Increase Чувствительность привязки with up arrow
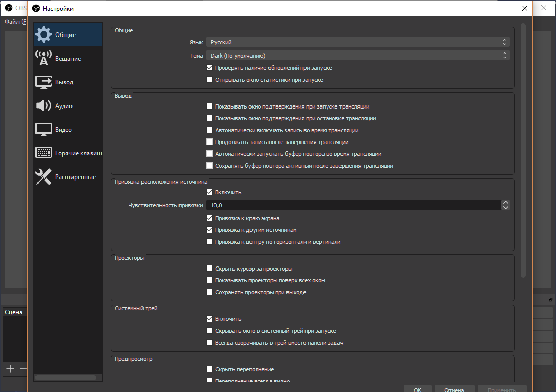The image size is (556, 392). tap(505, 202)
